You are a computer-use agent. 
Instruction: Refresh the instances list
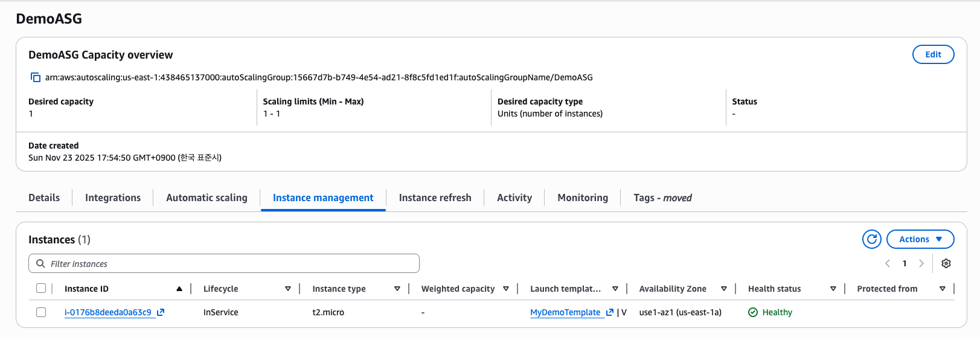871,239
